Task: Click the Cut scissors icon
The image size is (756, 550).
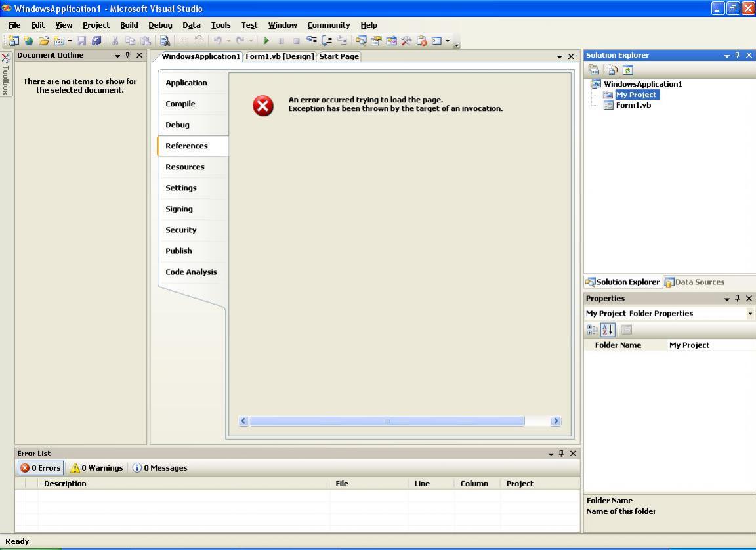Action: [x=115, y=41]
